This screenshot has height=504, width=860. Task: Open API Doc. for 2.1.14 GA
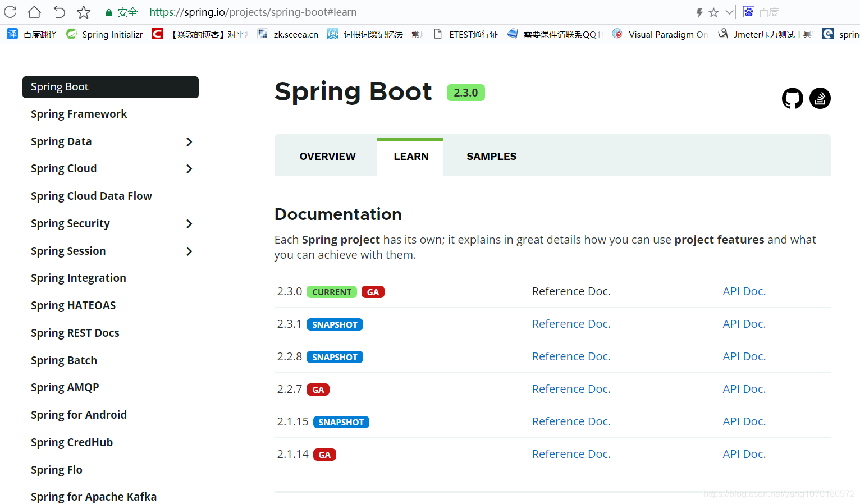coord(744,454)
